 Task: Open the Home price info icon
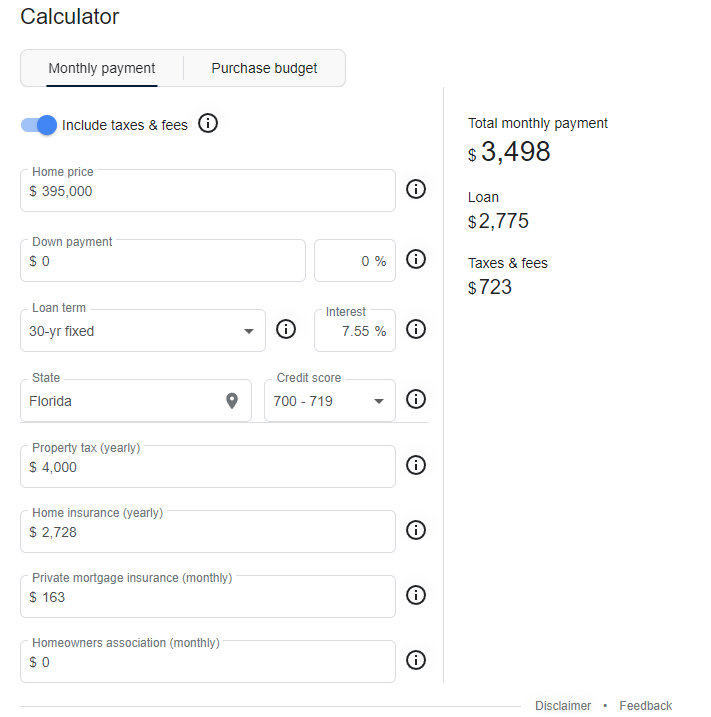416,189
